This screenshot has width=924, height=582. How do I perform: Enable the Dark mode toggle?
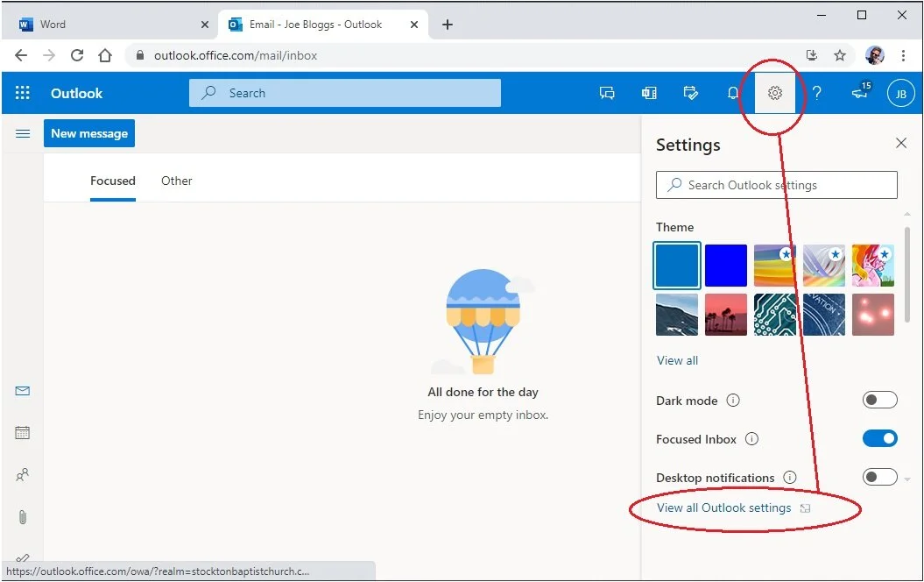[880, 400]
